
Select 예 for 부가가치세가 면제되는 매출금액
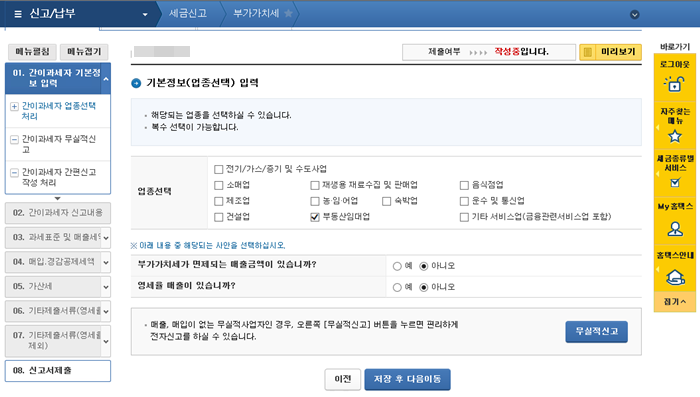(397, 266)
